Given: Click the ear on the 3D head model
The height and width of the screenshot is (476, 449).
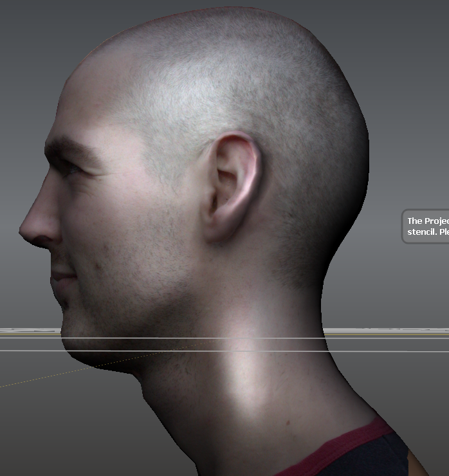Looking at the screenshot, I should coord(232,187).
